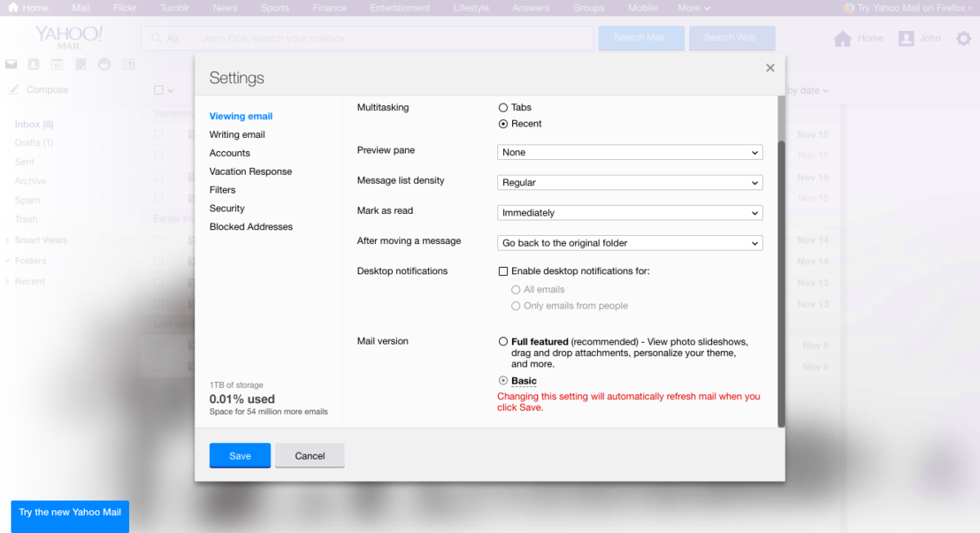Open the Preview pane dropdown
Screen dimensions: 980x533
point(630,153)
